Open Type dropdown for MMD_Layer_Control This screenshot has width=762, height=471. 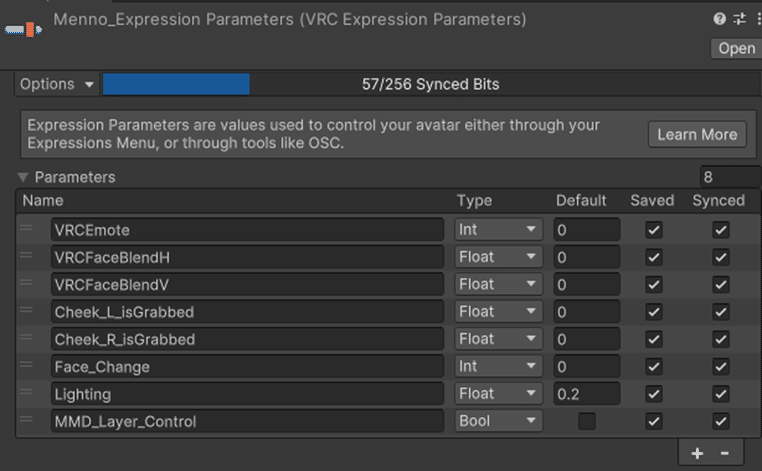(x=498, y=422)
